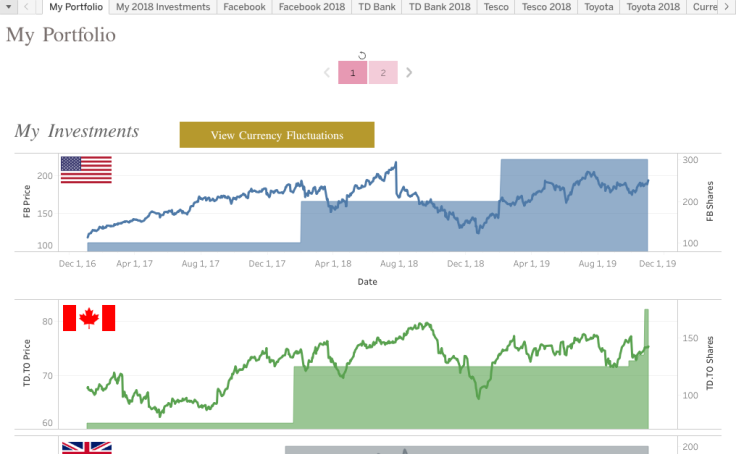Screen dimensions: 736x454
Task: Select page 1 button
Action: [x=353, y=72]
